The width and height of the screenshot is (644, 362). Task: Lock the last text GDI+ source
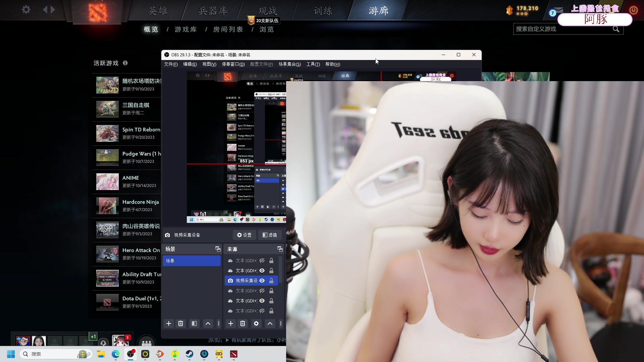271,311
